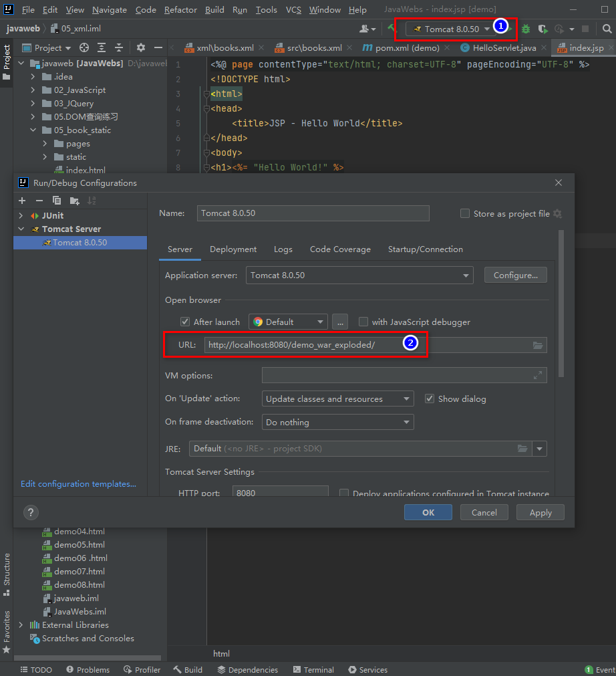Click the help question mark button
This screenshot has height=676, width=616.
[x=31, y=513]
